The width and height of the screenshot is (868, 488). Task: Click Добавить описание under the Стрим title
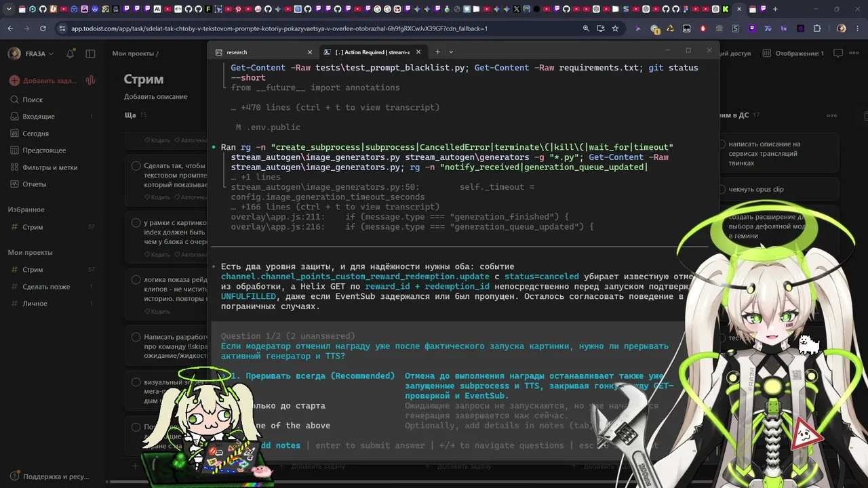coord(155,97)
